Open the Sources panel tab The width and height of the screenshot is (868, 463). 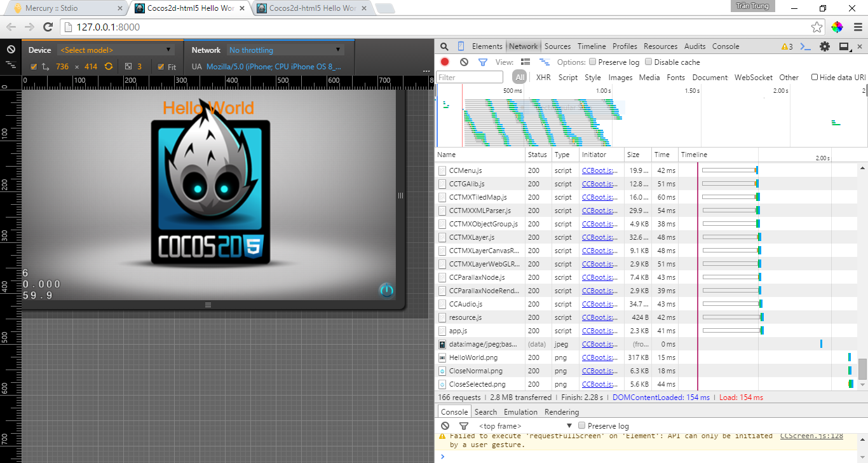coord(557,46)
